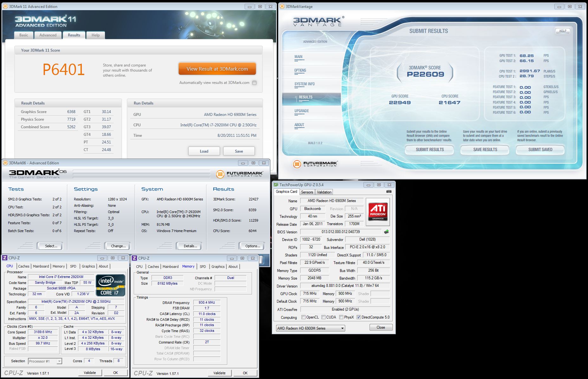Click the DRAM Frequency 930.4 MHz field
Screen dimensions: 588x379
pos(207,302)
